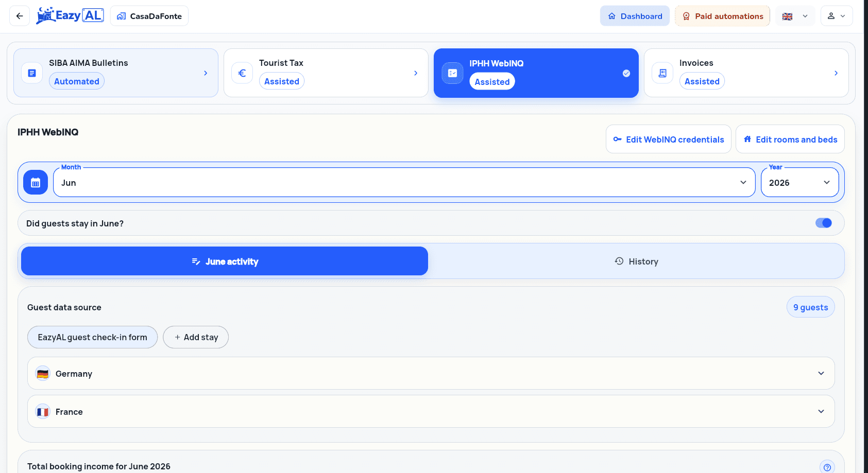Click the Germany flag icon
Screen dimensions: 868x473
(43, 374)
